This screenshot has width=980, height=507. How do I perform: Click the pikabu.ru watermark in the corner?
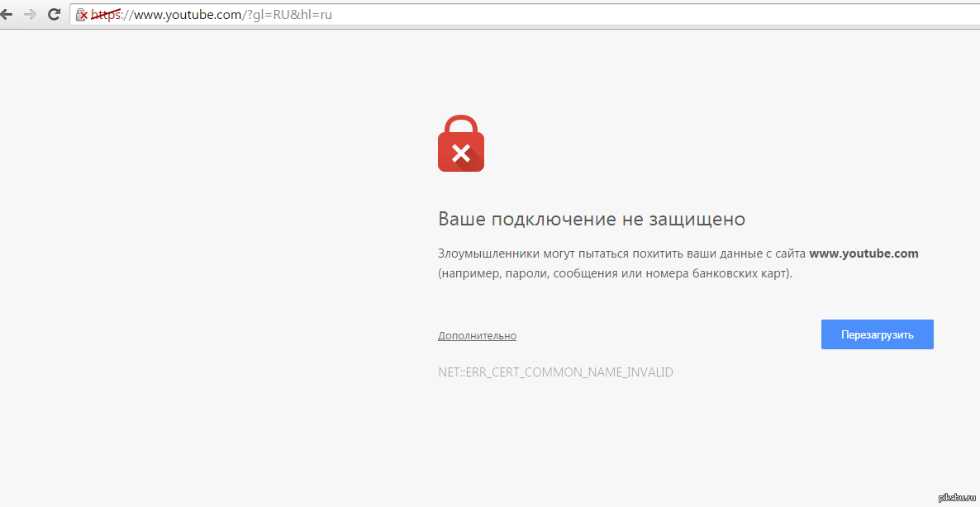(956, 496)
